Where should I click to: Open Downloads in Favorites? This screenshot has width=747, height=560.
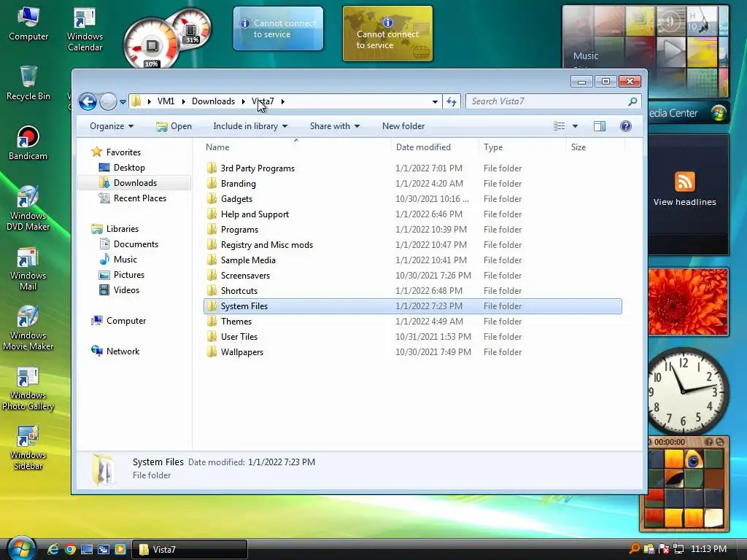pyautogui.click(x=135, y=183)
